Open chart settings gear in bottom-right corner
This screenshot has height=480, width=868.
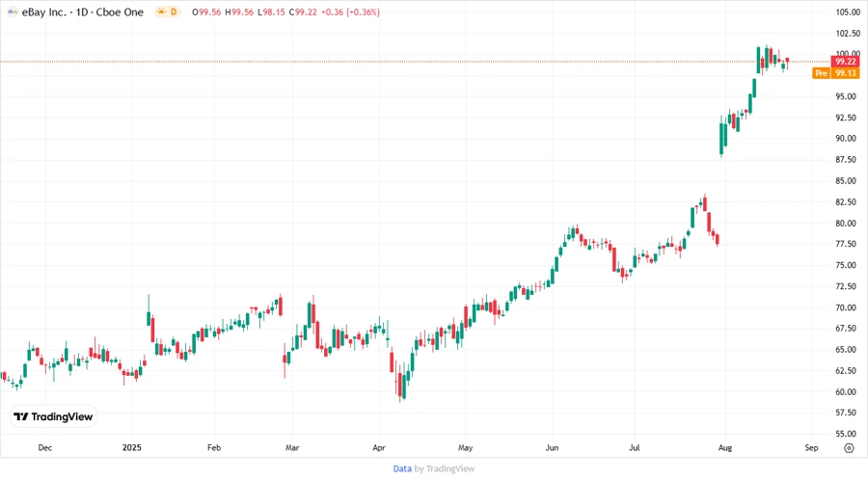point(849,448)
